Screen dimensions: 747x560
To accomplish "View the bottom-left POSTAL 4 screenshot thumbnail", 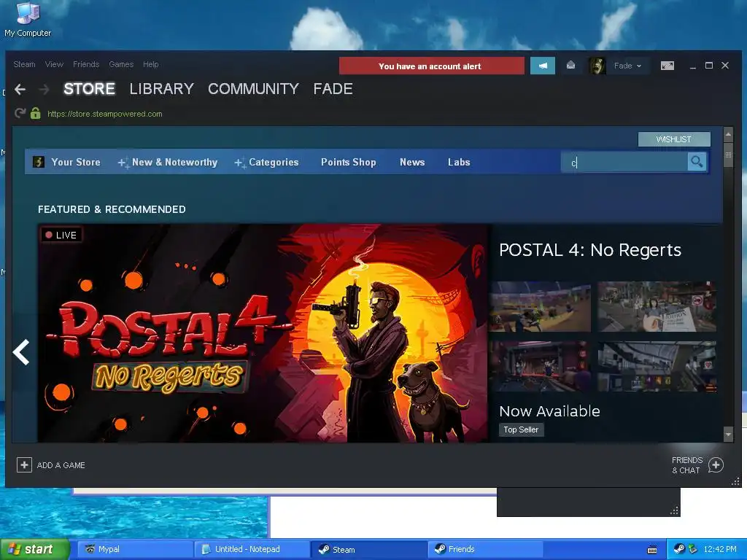I will point(541,366).
